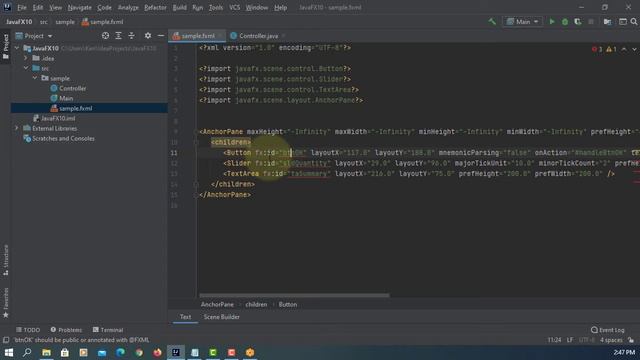Open Project panel settings gear
This screenshot has height=360, width=640.
click(148, 36)
